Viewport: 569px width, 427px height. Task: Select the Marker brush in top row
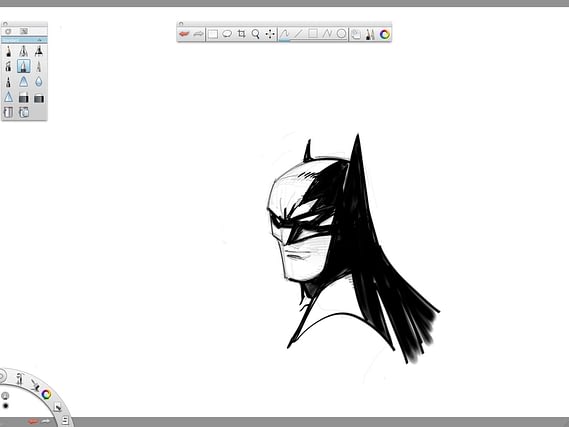click(39, 51)
